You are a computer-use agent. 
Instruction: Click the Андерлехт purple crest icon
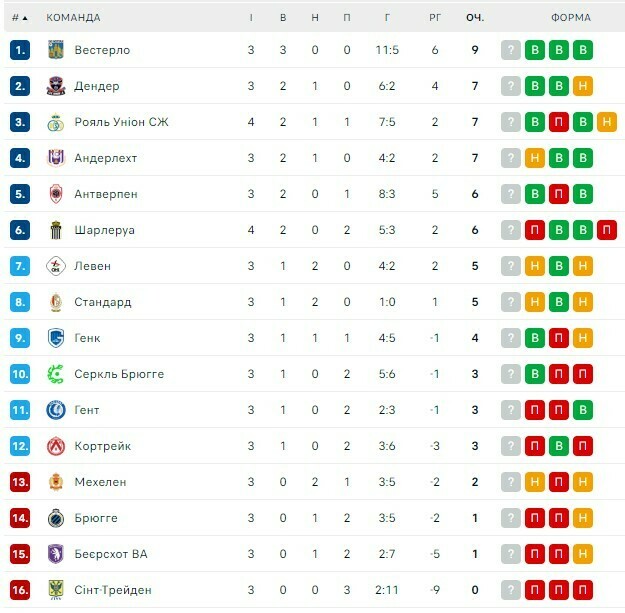pyautogui.click(x=55, y=158)
